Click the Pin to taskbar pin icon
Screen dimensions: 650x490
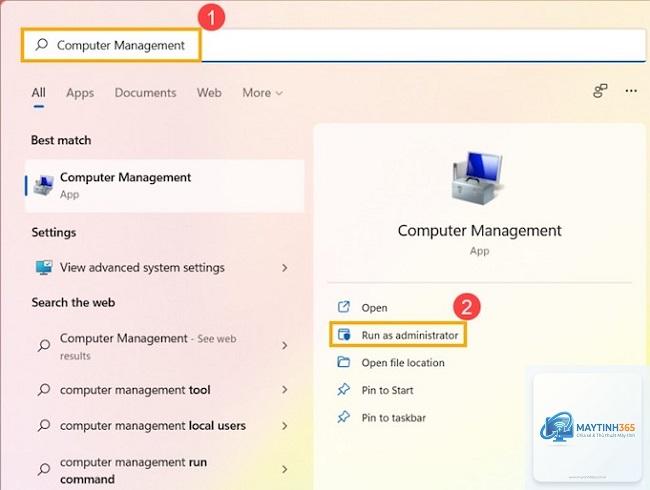pyautogui.click(x=344, y=417)
